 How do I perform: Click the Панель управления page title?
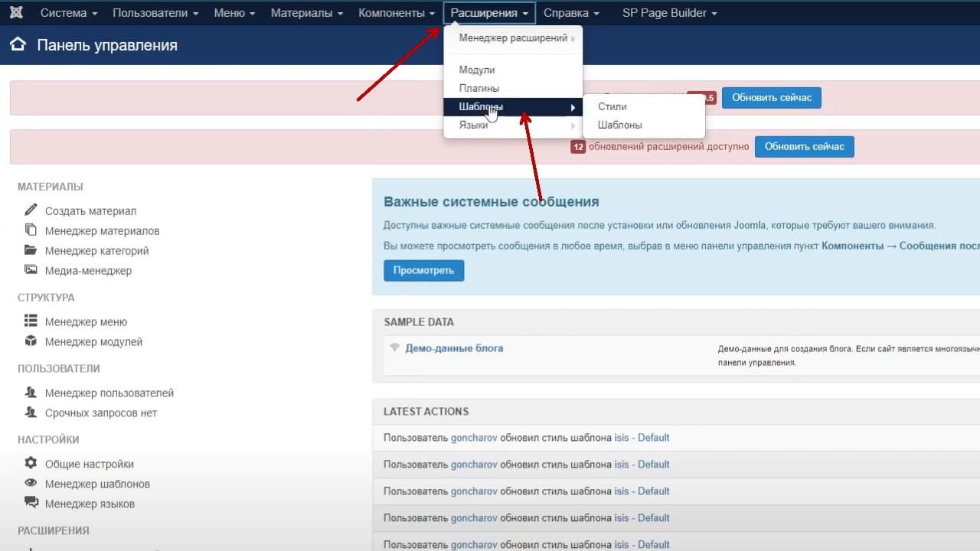pyautogui.click(x=107, y=45)
